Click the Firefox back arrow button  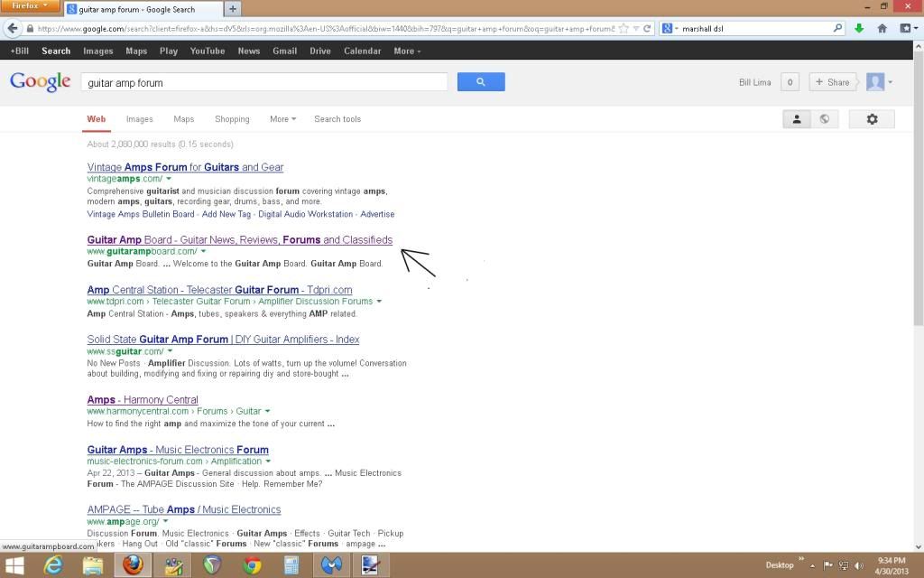tap(12, 28)
